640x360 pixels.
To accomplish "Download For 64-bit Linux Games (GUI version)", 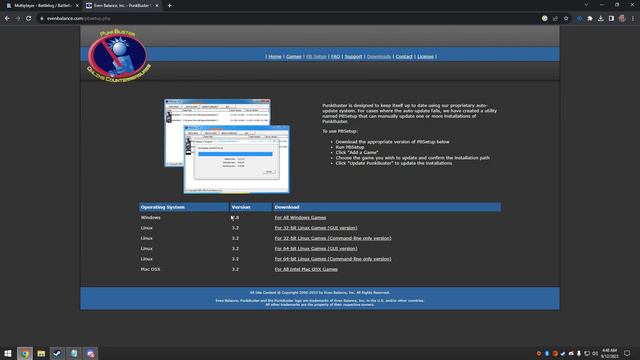I will (x=316, y=248).
